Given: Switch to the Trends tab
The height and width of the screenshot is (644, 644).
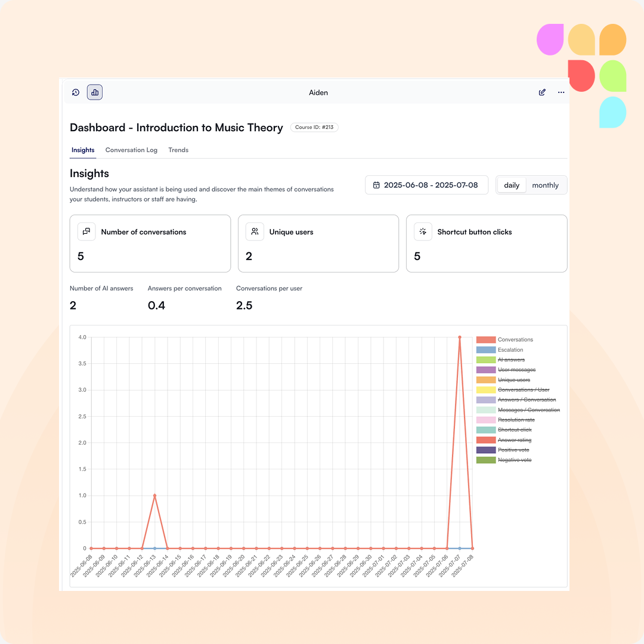Looking at the screenshot, I should 178,150.
